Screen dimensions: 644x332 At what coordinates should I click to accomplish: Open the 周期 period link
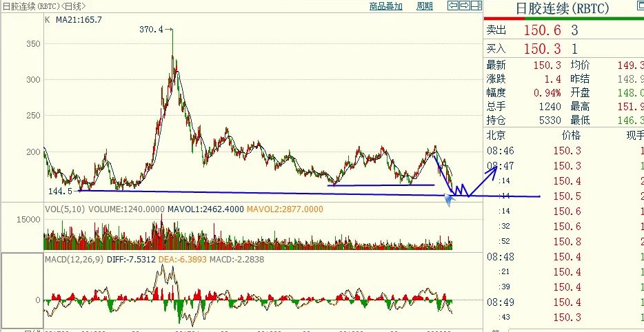pos(425,6)
